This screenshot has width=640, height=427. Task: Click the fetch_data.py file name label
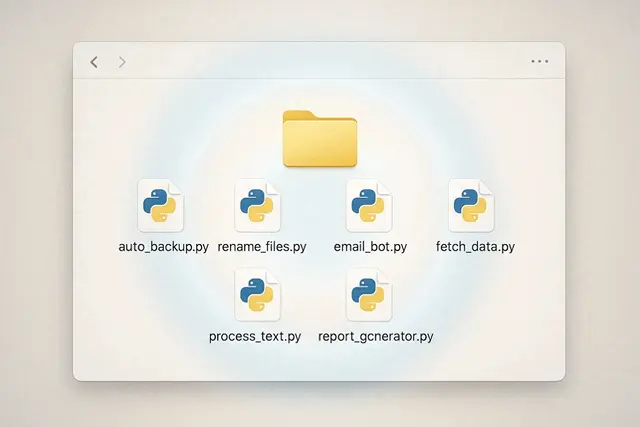[x=476, y=247]
